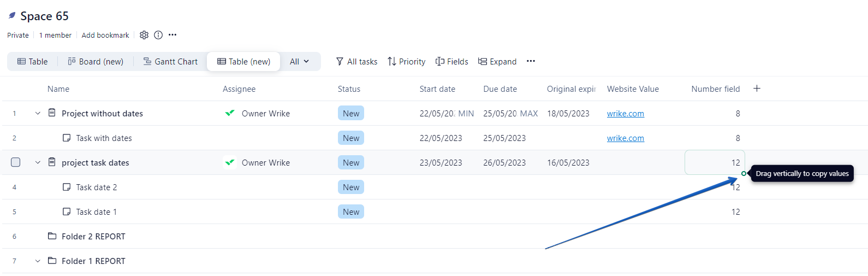Open the more options menu beside space info
Viewport: 868px width, 276px height.
(173, 35)
